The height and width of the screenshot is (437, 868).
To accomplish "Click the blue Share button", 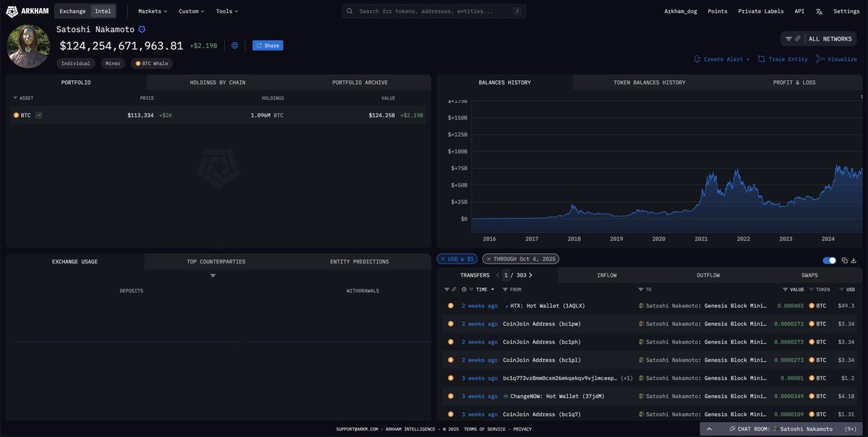I will pos(268,46).
